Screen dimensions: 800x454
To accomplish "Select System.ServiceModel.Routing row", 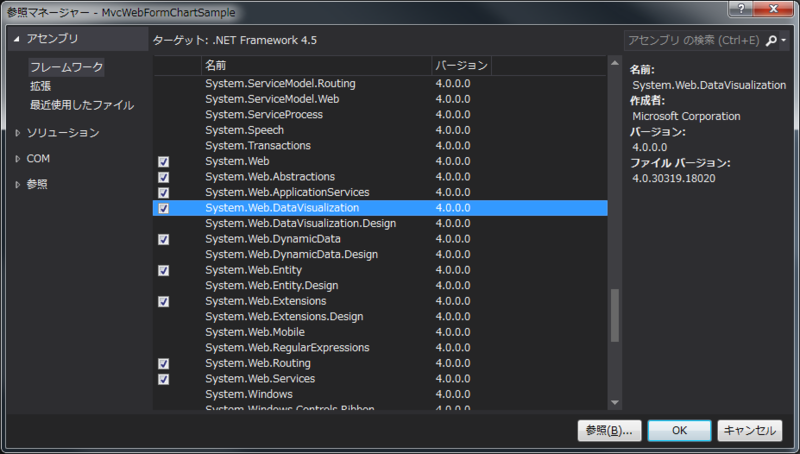I will coord(380,84).
